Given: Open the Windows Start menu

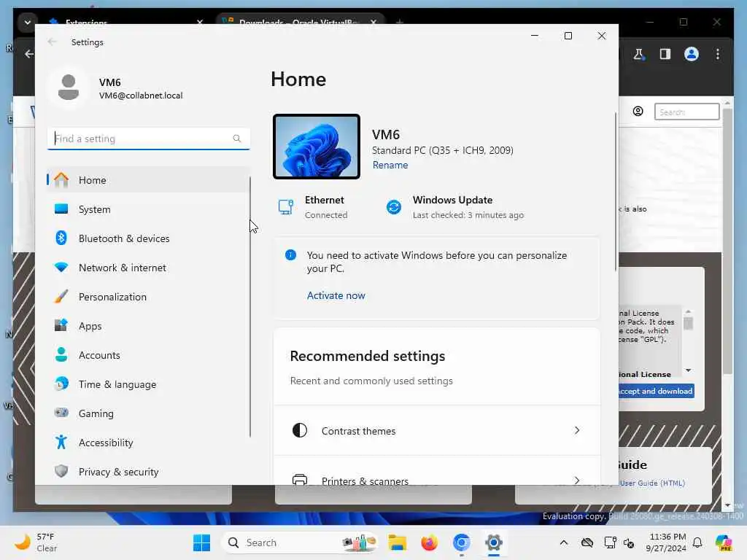Looking at the screenshot, I should (201, 542).
